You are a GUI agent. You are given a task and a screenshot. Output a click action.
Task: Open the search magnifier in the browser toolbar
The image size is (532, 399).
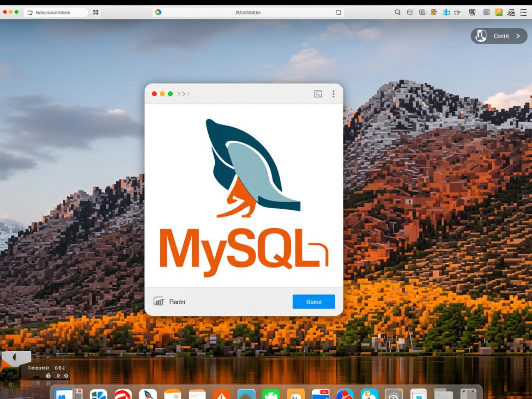[x=398, y=12]
